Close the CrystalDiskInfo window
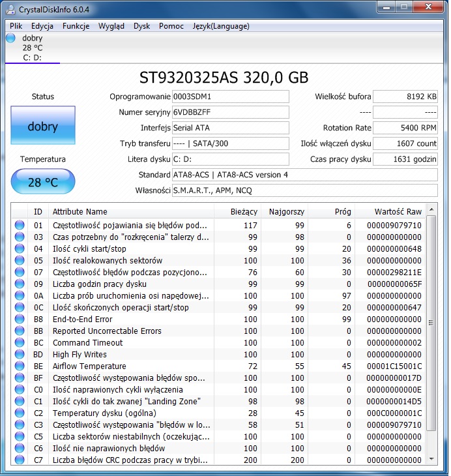The width and height of the screenshot is (451, 476). pos(428,7)
